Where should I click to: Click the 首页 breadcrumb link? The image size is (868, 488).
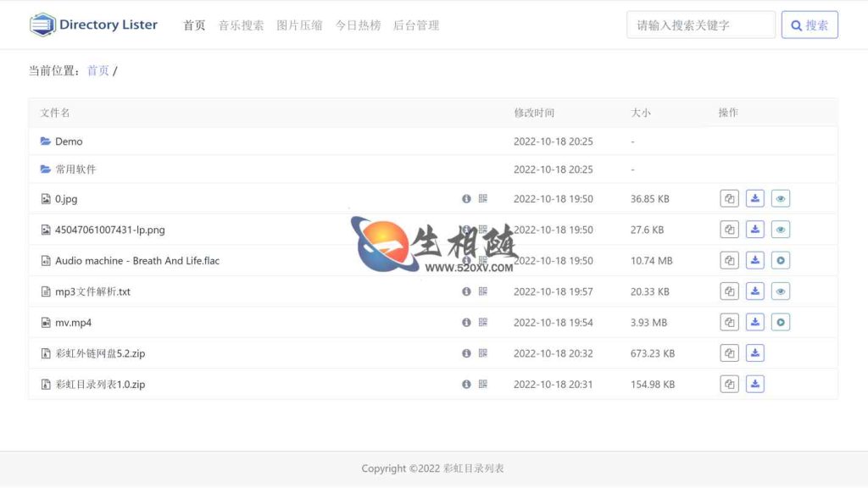tap(98, 71)
